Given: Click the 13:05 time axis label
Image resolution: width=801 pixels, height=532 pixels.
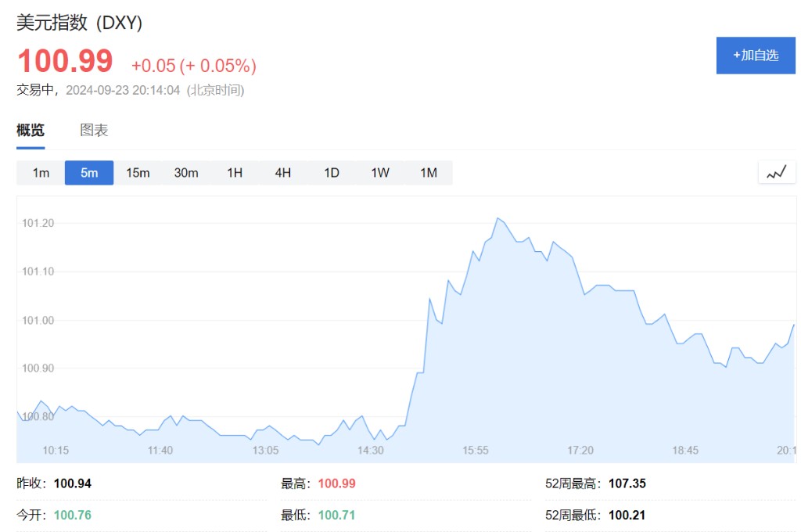Looking at the screenshot, I should tap(265, 451).
